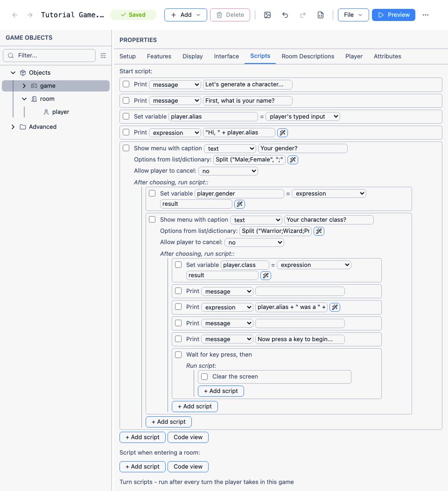Open the three-dot more options menu
This screenshot has height=491, width=448.
tap(426, 15)
